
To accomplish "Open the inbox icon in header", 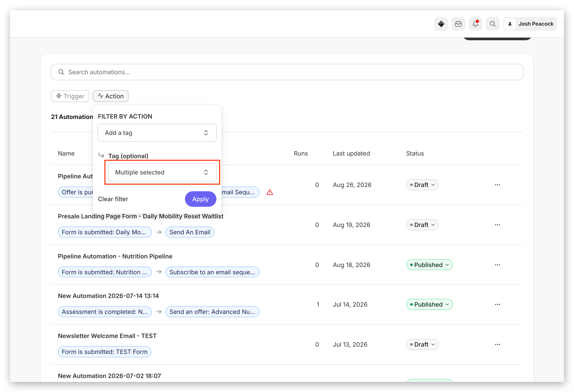I will coord(458,24).
